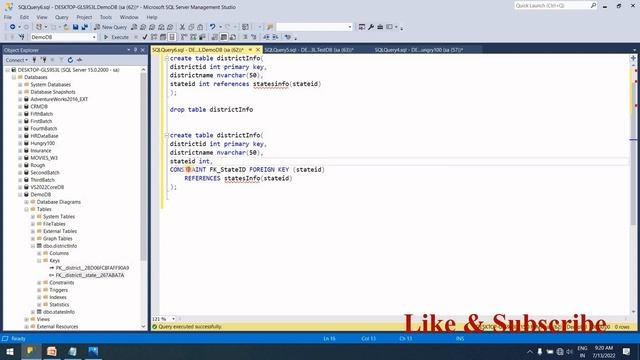640x360 pixels.
Task: Click the blue taskbar app icon
Action: pos(93,351)
